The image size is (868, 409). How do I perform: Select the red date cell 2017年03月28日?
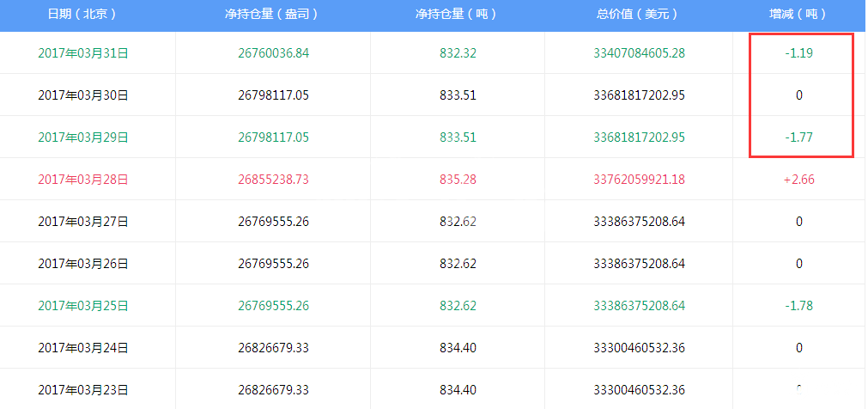click(x=83, y=180)
